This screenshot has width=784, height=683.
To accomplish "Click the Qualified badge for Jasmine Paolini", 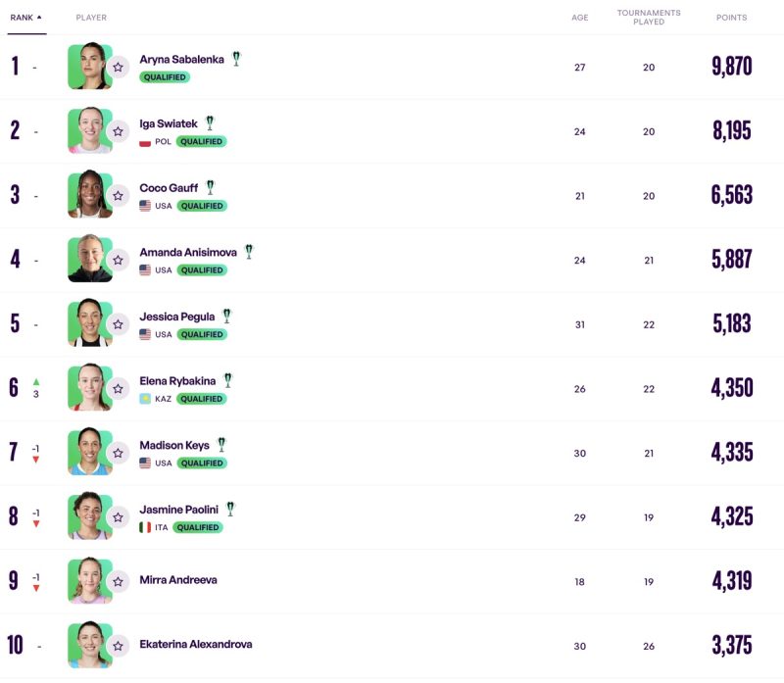I will point(198,527).
